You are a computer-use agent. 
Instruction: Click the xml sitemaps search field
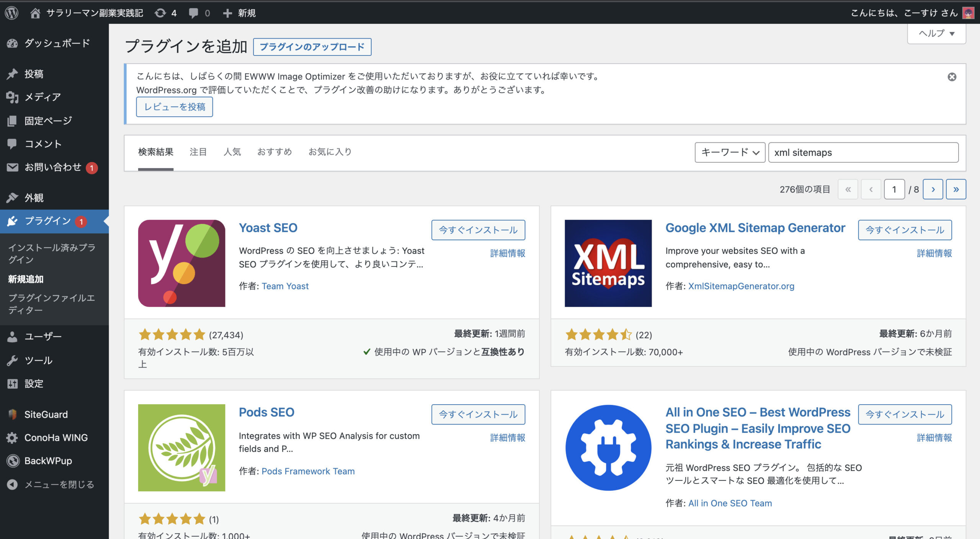pos(863,152)
